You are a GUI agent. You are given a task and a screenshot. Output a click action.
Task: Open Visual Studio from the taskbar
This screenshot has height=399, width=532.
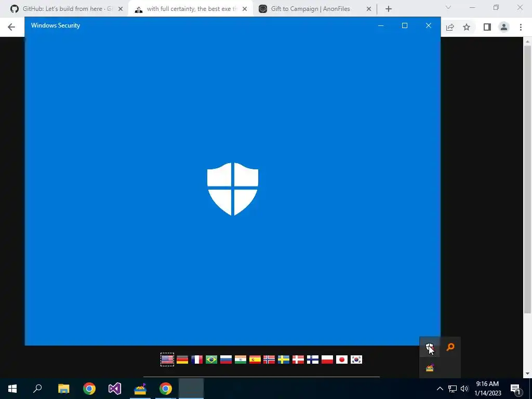pos(115,389)
